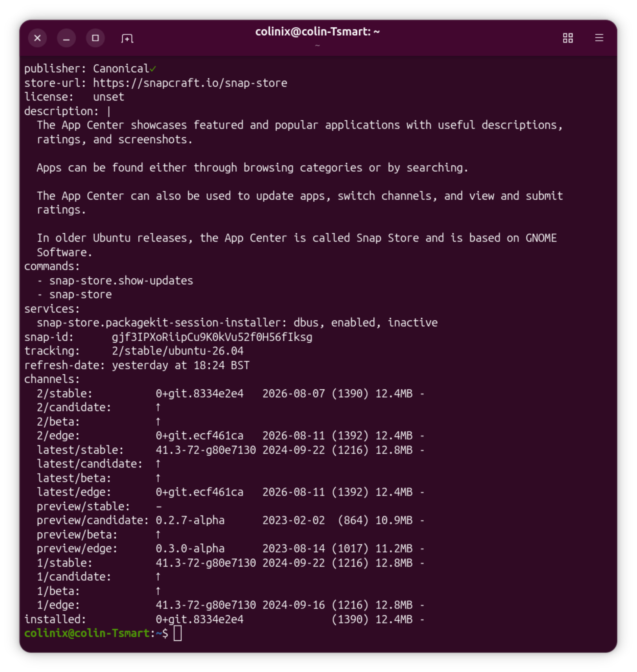Select the snap-id value gjf3IPXoRiipCu9K0kVu52f0H56fIksg
Image resolution: width=637 pixels, height=672 pixels.
[x=212, y=337]
